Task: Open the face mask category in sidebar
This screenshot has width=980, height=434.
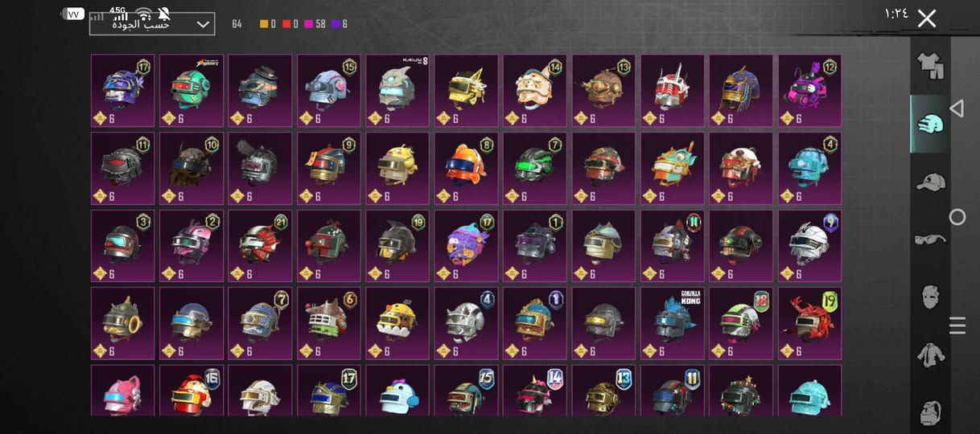Action: [930, 297]
